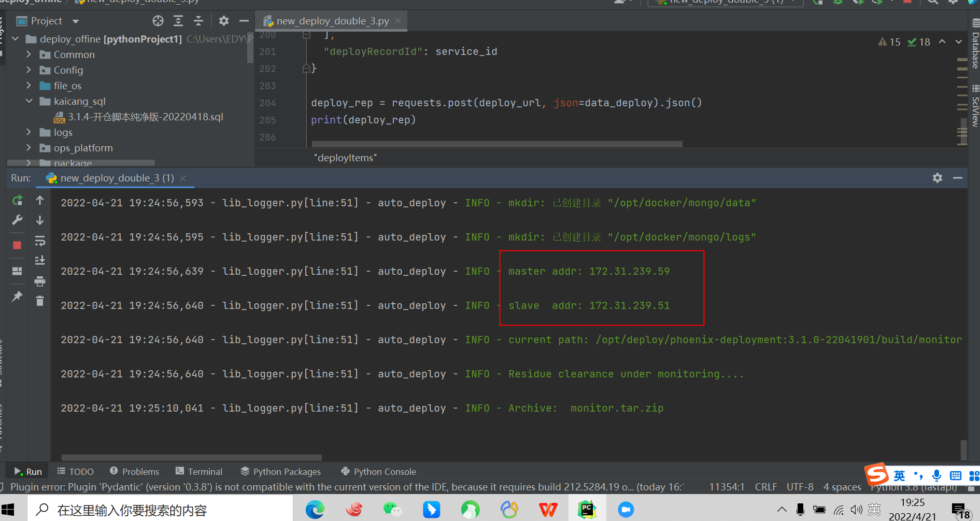Collapse deploy_offine project root

tap(15, 39)
